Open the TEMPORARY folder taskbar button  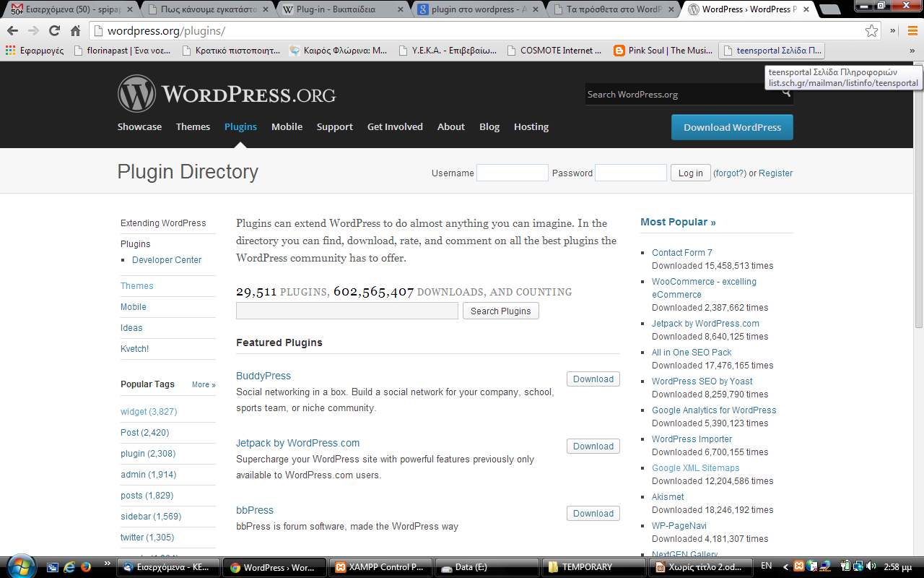point(593,567)
